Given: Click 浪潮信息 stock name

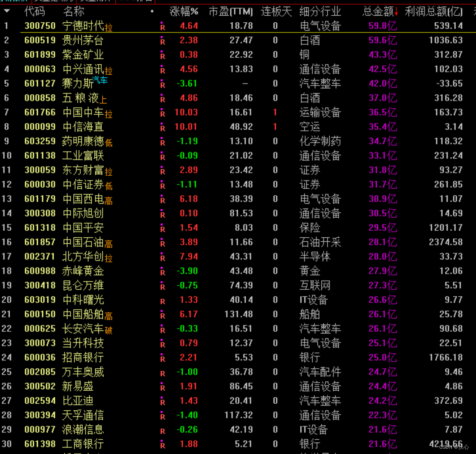Looking at the screenshot, I should tap(83, 430).
